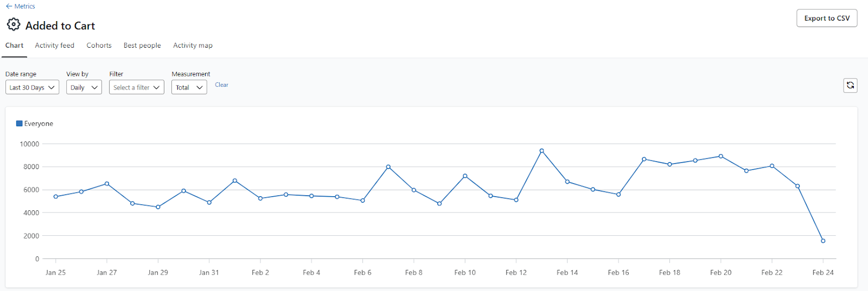The height and width of the screenshot is (291, 868).
Task: Open the Select a filter dropdown
Action: pos(137,87)
